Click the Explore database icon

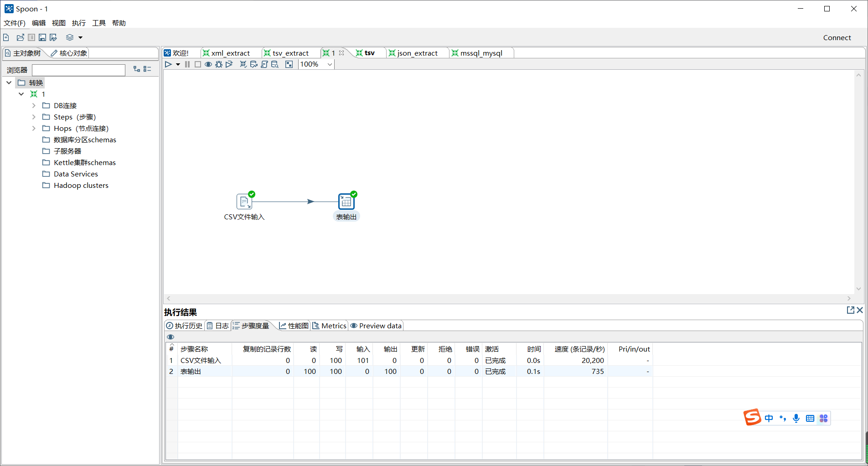coord(275,64)
